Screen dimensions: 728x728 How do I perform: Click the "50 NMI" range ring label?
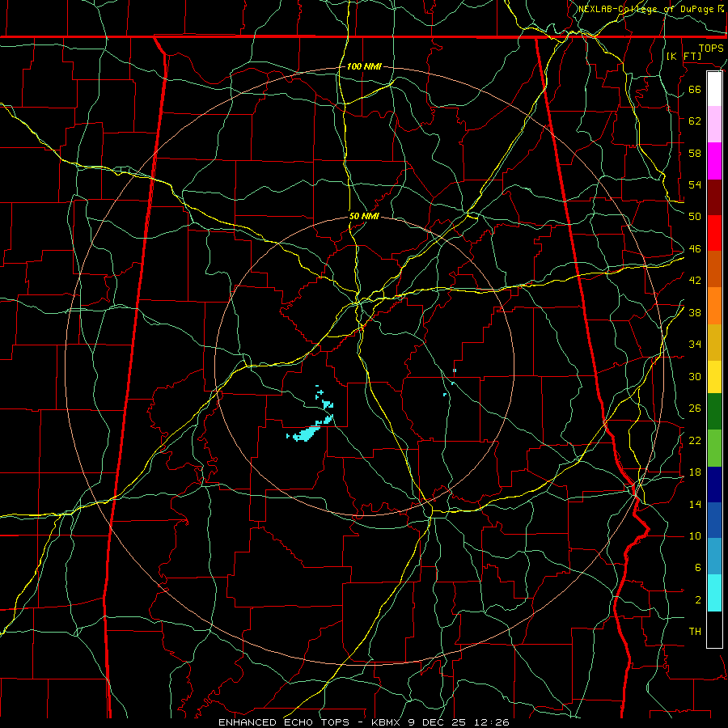click(364, 216)
